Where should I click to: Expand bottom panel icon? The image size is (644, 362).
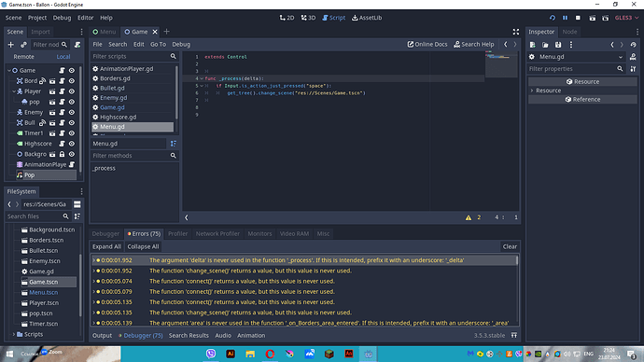[x=514, y=335]
